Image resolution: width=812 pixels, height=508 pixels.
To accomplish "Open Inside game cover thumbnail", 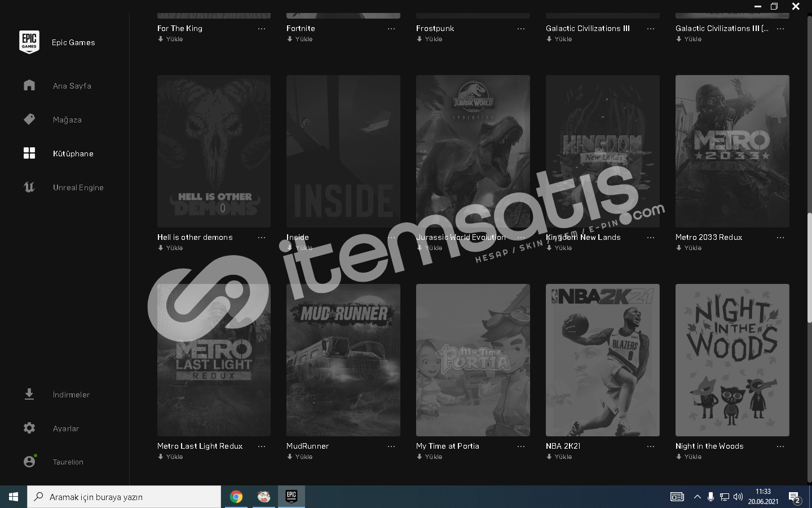I will tap(343, 151).
